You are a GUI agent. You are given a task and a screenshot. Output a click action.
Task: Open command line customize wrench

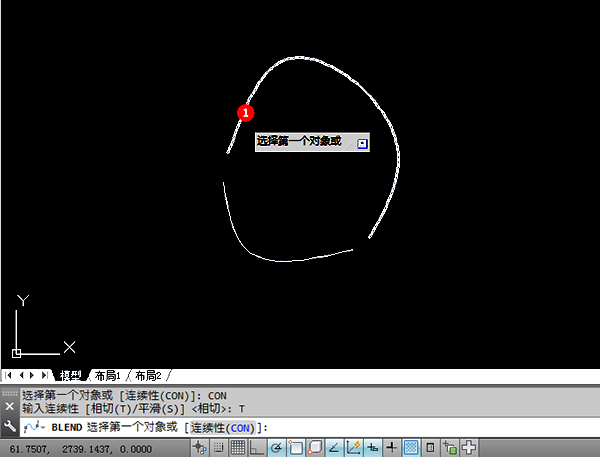(10, 426)
